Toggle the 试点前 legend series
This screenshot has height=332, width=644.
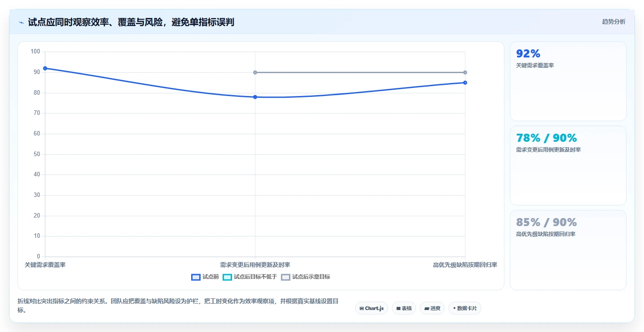tap(205, 277)
